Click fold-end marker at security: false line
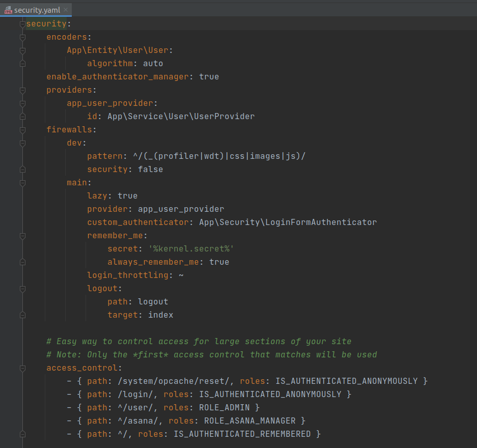 tap(22, 170)
